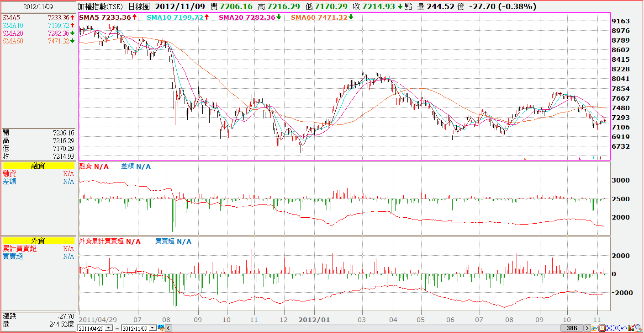This screenshot has height=333, width=644.
Task: Click the blue undo arrow icon
Action: (x=624, y=328)
